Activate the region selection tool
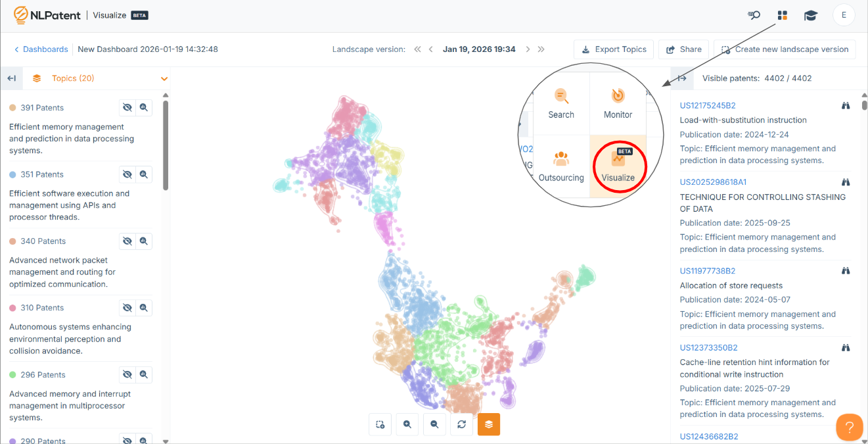 coord(380,424)
